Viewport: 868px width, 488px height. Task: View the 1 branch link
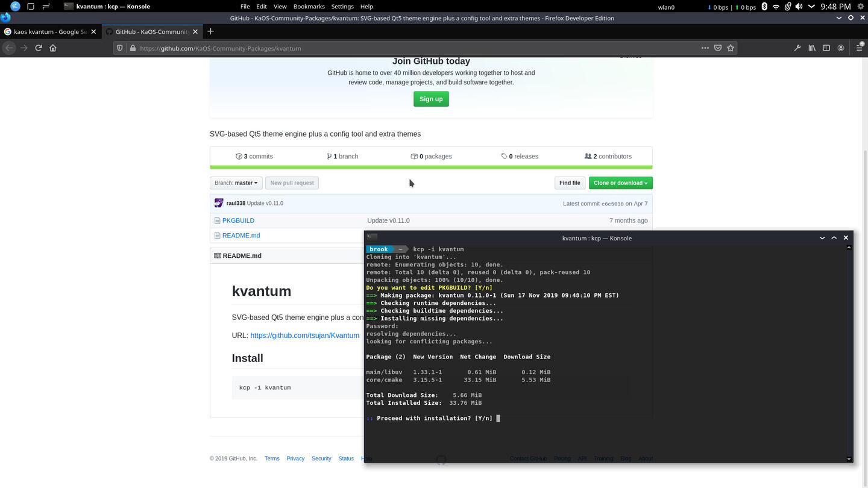point(342,156)
